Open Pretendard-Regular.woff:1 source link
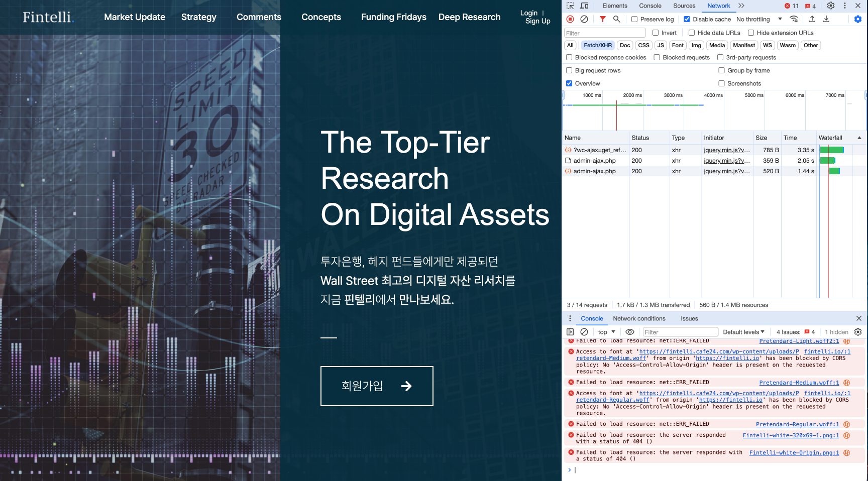 point(797,424)
